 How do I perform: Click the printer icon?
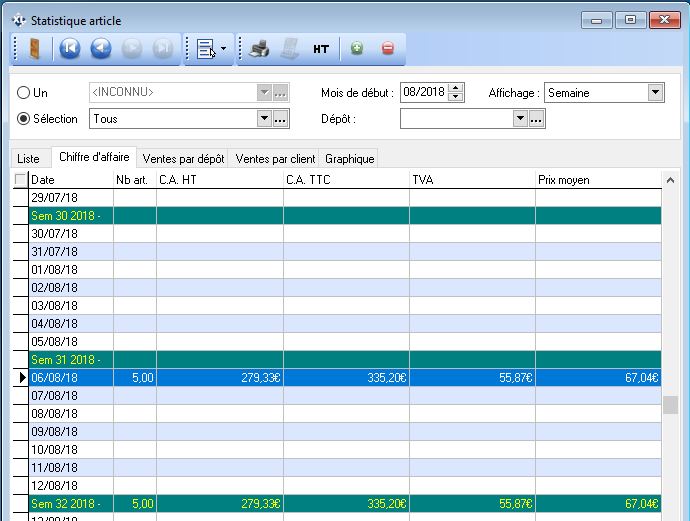[259, 48]
